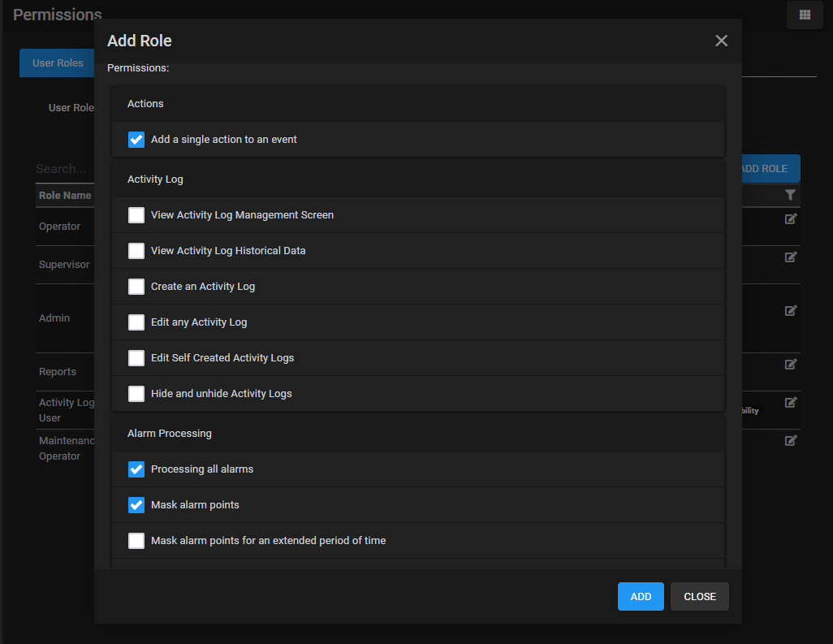Select the Operator row in roles table
The width and height of the screenshot is (833, 644).
(65, 227)
